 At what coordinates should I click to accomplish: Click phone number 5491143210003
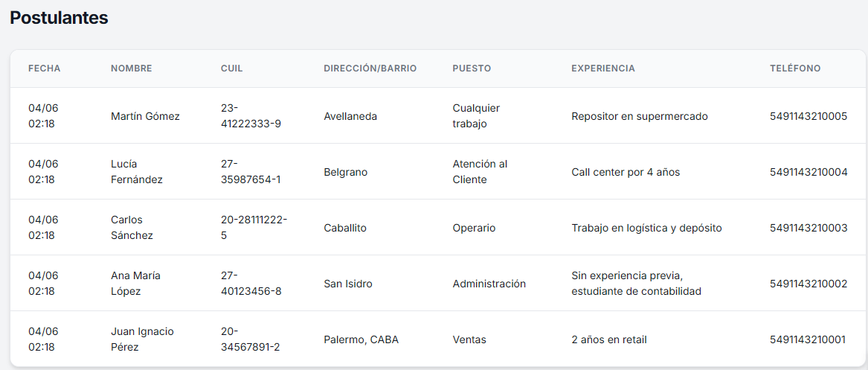point(808,228)
